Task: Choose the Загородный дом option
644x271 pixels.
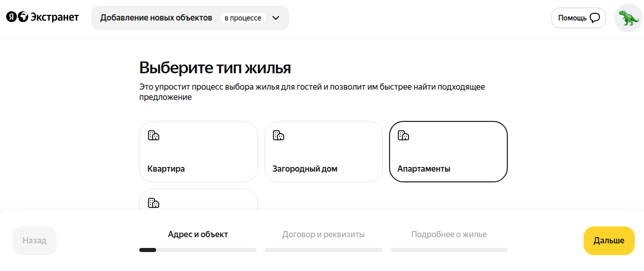Action: click(323, 152)
